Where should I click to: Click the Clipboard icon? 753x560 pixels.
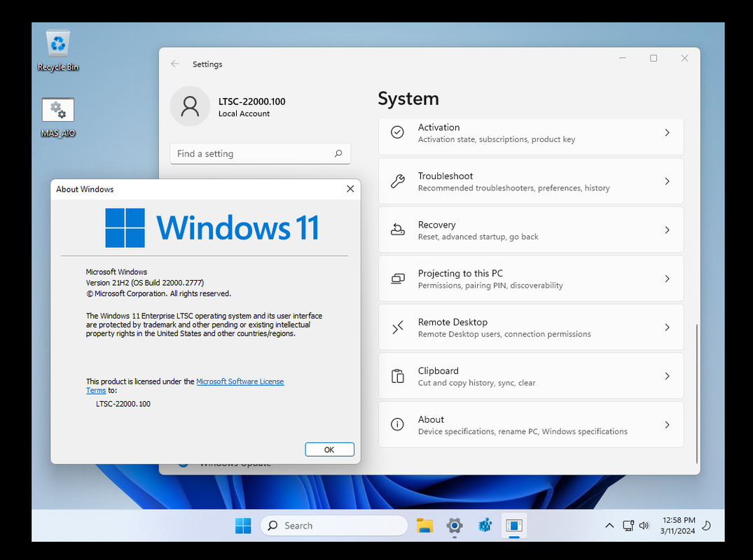click(x=397, y=376)
